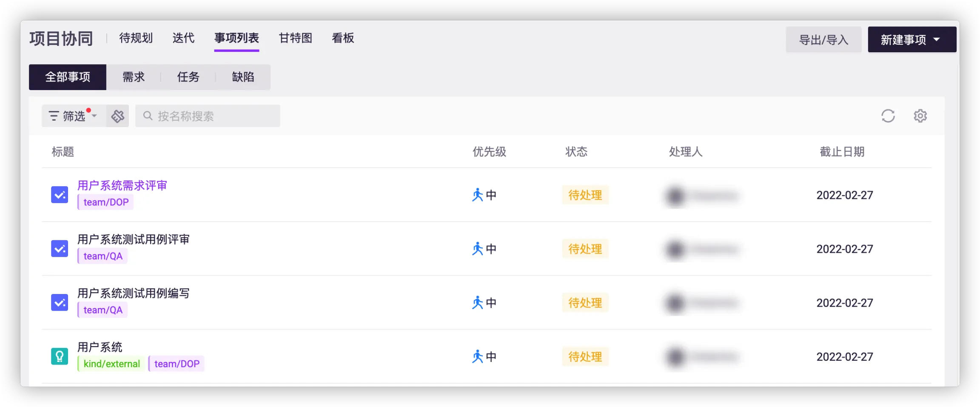Open the table settings gear icon
This screenshot has height=407, width=980.
(x=920, y=116)
